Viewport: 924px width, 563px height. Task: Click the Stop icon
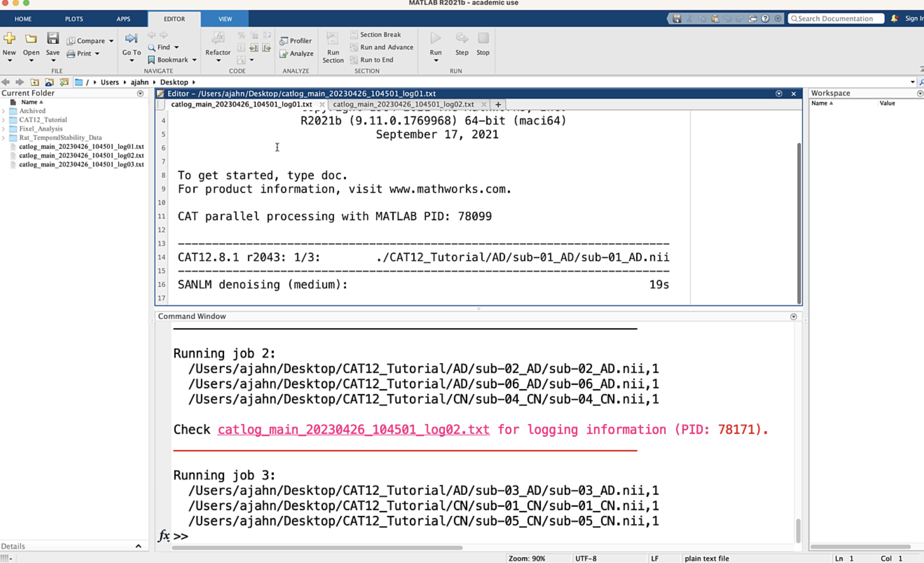(483, 38)
